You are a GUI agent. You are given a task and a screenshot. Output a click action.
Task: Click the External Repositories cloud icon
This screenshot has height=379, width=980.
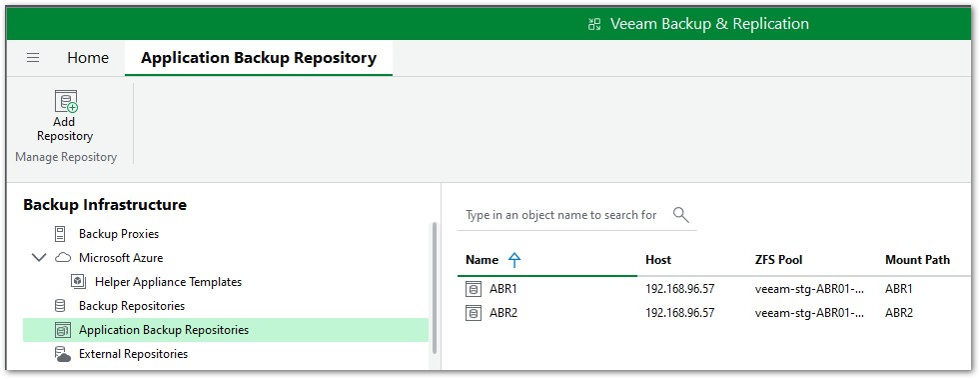63,354
